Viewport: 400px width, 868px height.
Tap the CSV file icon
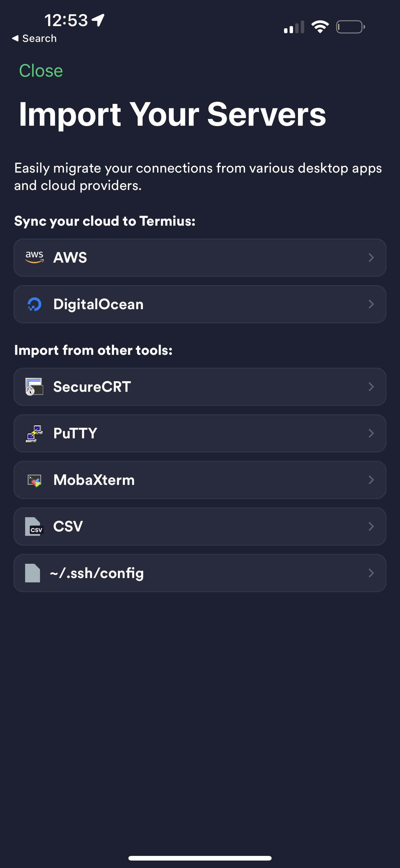[x=34, y=526]
